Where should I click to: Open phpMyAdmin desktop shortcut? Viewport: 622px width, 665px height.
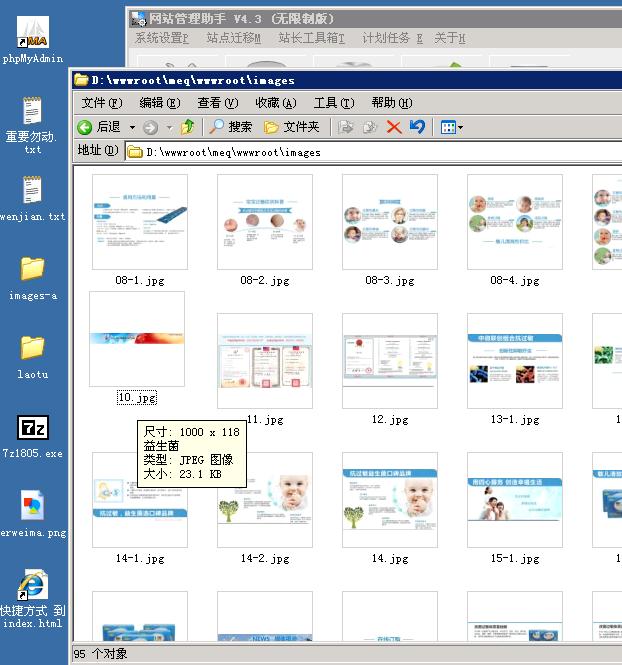[x=33, y=36]
